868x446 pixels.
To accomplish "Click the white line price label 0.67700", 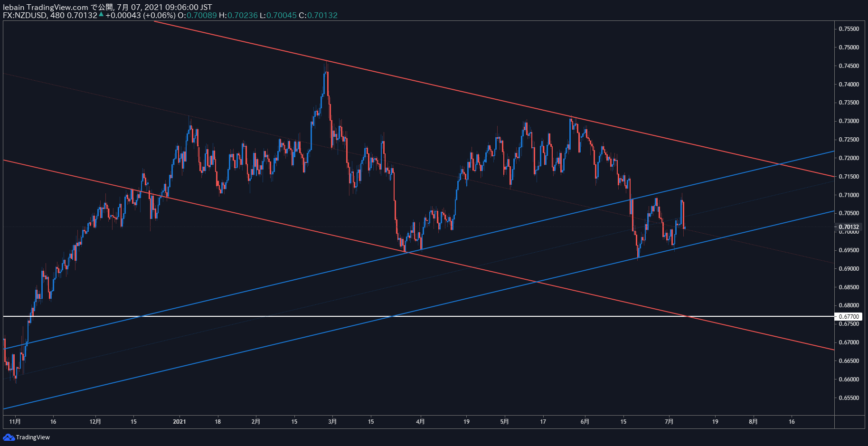I will [x=849, y=316].
